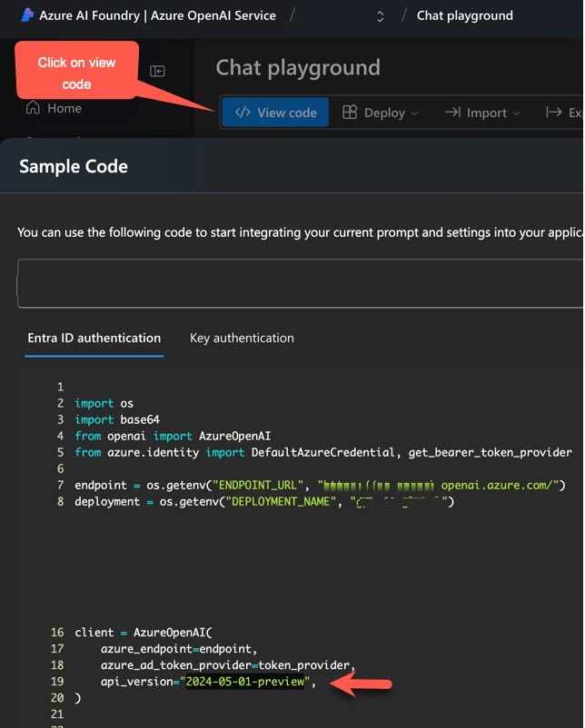The width and height of the screenshot is (585, 728).
Task: Click the Azure AI Foundry logo icon
Action: (27, 15)
